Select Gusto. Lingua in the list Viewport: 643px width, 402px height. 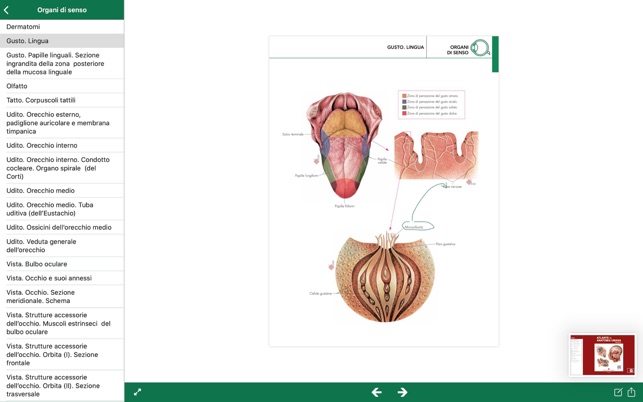coord(62,41)
